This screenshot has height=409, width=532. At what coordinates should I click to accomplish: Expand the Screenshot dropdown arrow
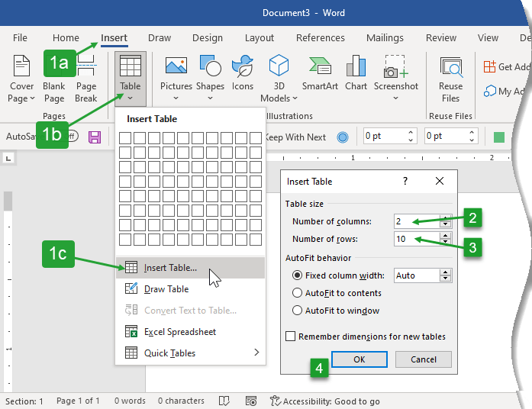coord(395,98)
